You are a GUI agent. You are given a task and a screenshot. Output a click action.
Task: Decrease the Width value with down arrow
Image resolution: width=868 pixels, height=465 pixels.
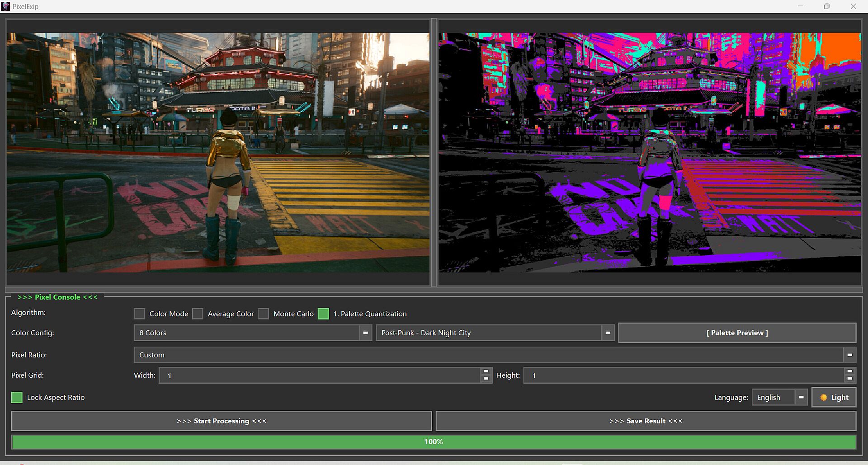tap(486, 379)
